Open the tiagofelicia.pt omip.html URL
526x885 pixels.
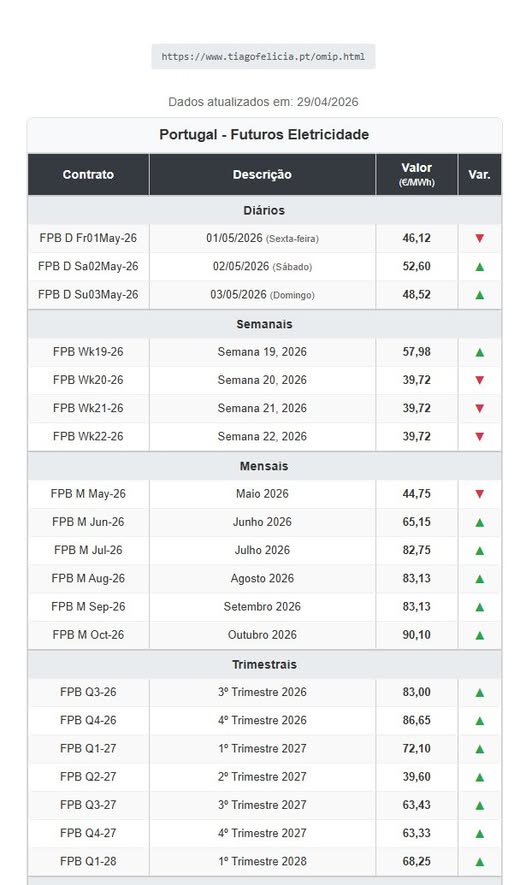[263, 56]
